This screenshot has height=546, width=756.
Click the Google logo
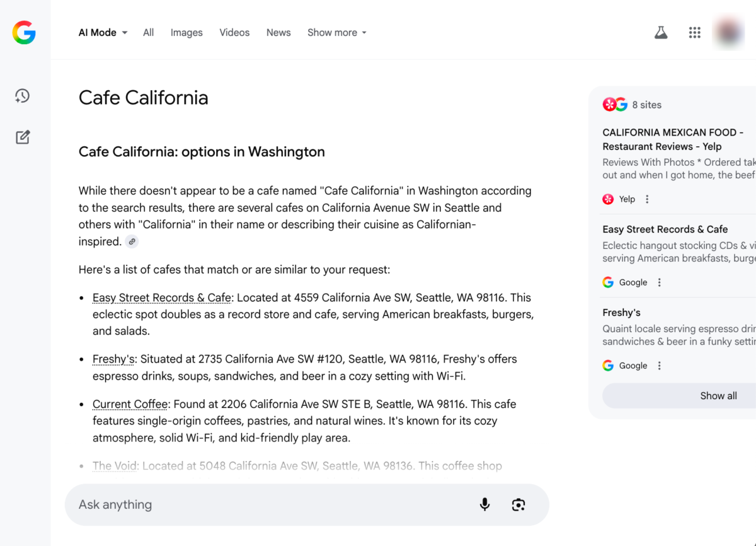point(24,32)
